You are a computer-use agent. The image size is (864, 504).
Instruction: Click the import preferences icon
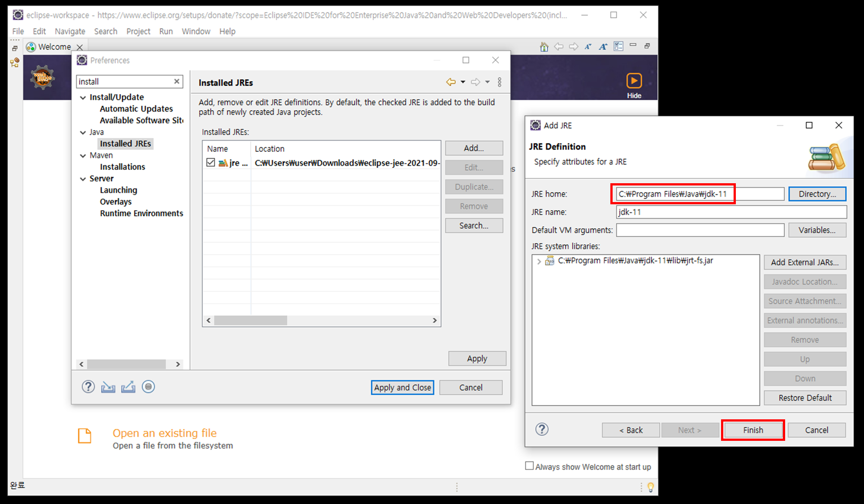[x=108, y=387]
